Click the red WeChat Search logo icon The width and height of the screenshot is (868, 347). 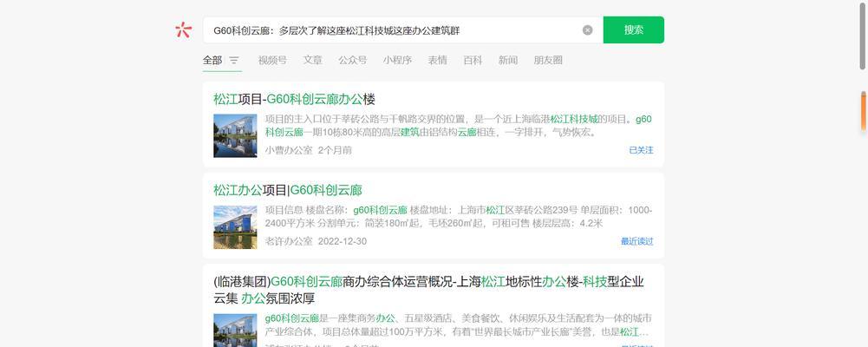click(x=183, y=29)
